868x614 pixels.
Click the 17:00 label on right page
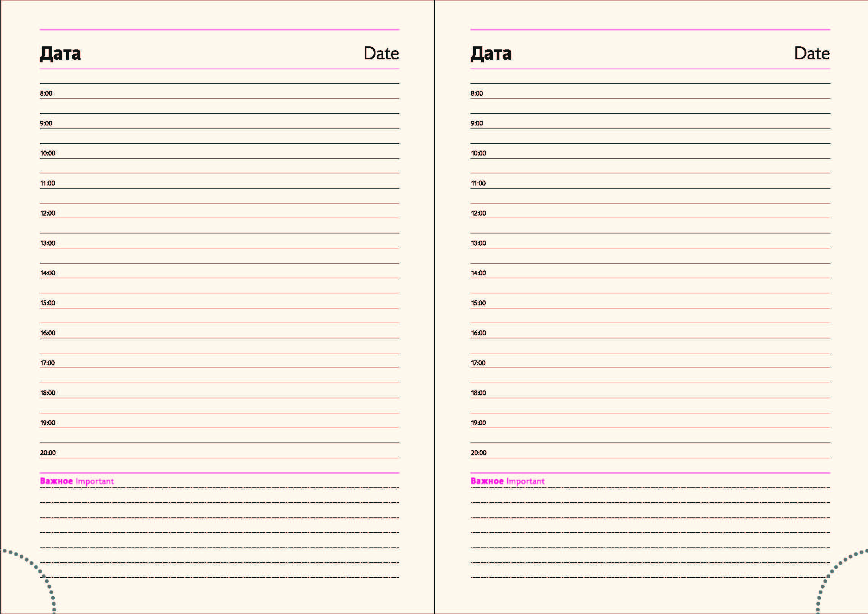click(x=478, y=363)
